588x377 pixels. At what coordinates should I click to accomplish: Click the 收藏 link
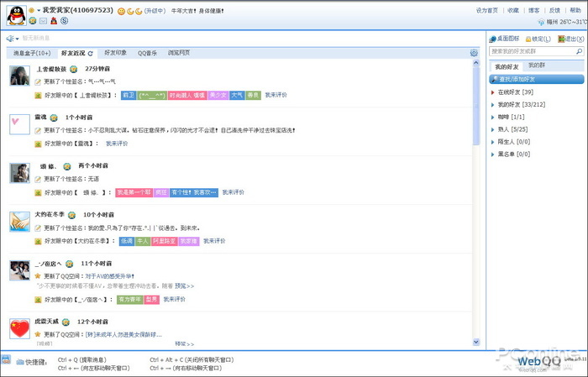pyautogui.click(x=513, y=10)
